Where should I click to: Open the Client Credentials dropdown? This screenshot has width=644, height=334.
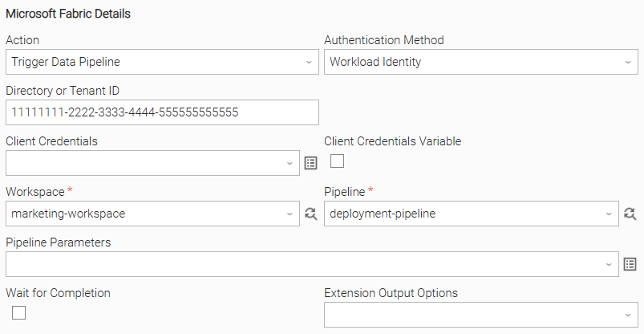click(152, 163)
